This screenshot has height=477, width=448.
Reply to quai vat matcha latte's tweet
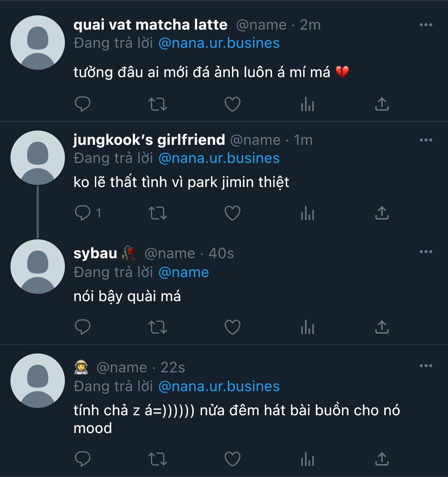tap(83, 104)
